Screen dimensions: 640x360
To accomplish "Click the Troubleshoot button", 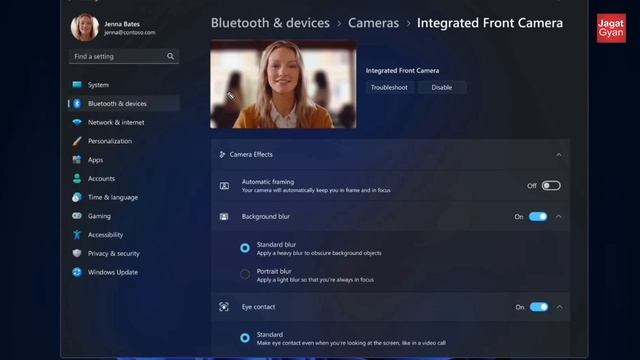I will tap(389, 87).
